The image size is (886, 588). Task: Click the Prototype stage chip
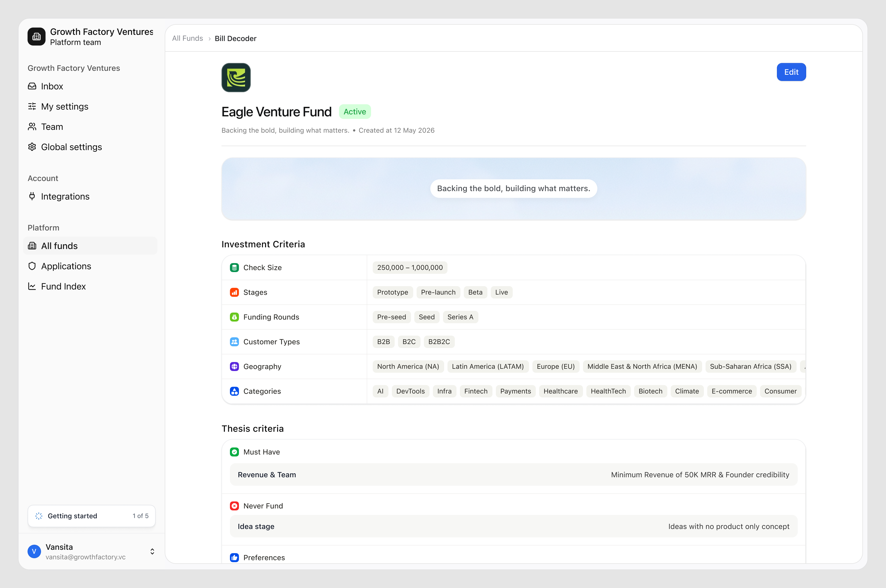[393, 293]
